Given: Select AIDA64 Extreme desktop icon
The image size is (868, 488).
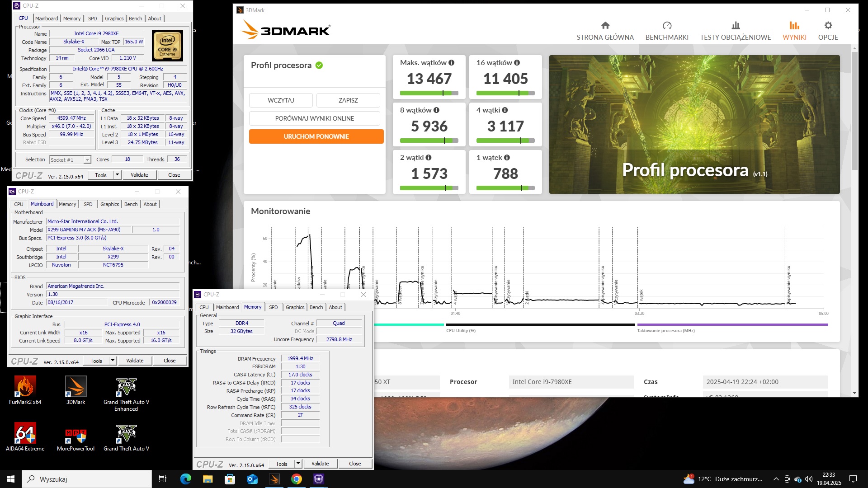Looking at the screenshot, I should coord(25,437).
